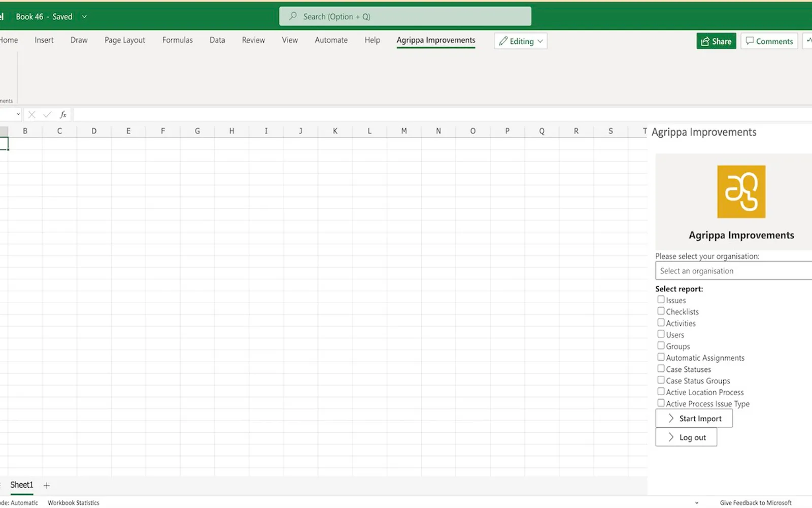This screenshot has width=812, height=508.
Task: Enable the Activities report checkbox
Action: point(661,323)
